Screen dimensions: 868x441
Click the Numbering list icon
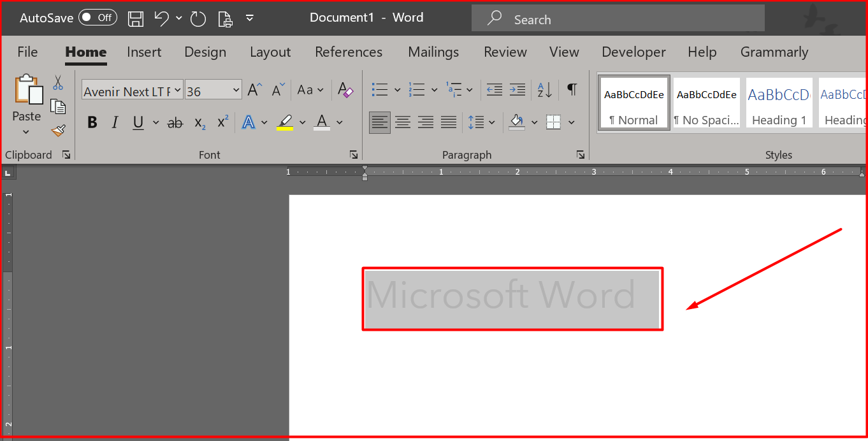point(417,90)
